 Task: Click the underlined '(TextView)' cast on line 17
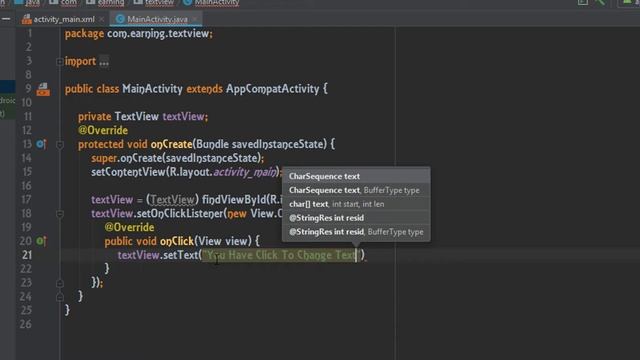tap(172, 200)
